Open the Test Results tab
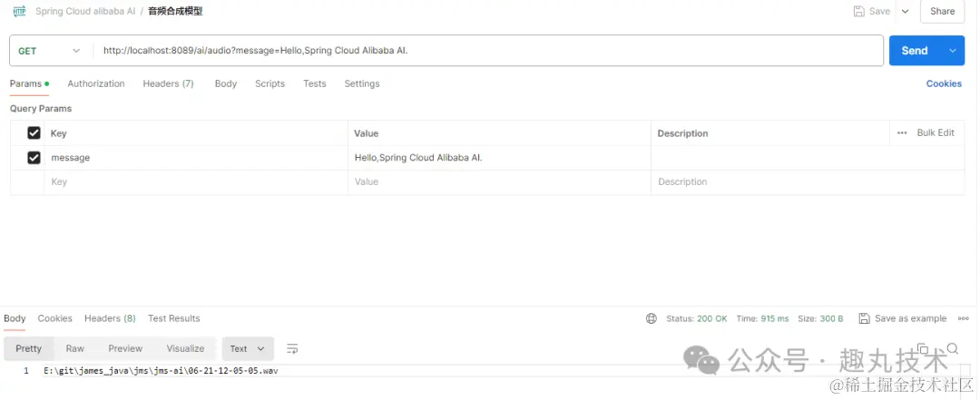The image size is (980, 400). (173, 318)
